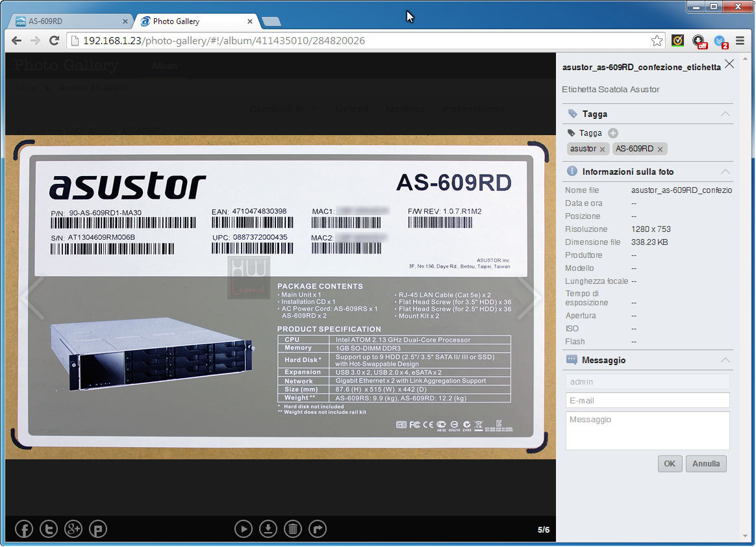
Task: Click the panel title 'asustor_as-609RD_confezione_etichetta'
Action: [x=641, y=67]
